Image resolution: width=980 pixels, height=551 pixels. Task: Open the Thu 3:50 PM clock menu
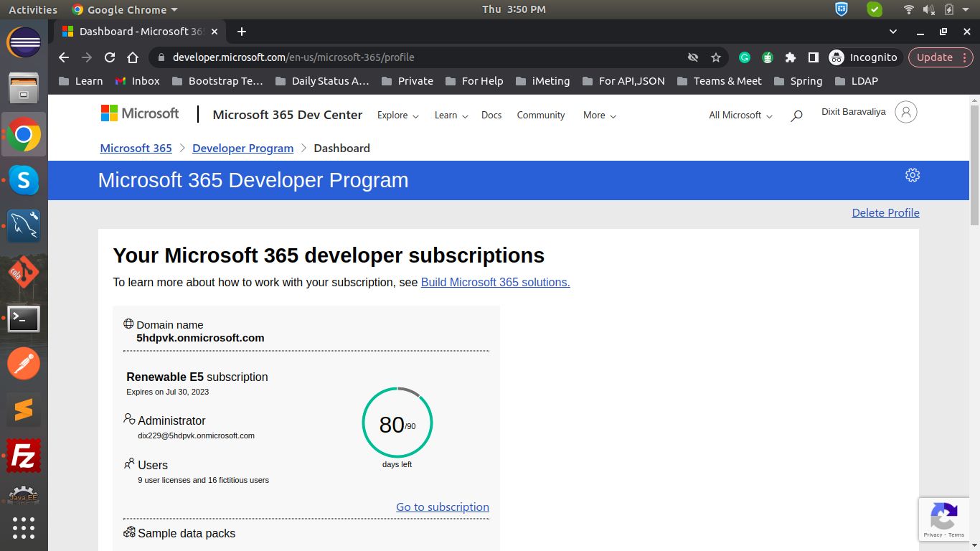click(514, 9)
